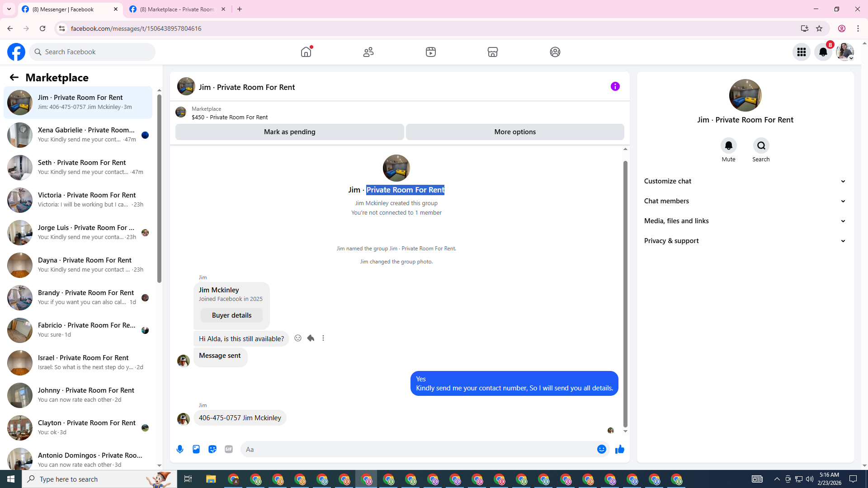The height and width of the screenshot is (488, 868).
Task: Open File Explorer from the taskbar
Action: tap(211, 479)
